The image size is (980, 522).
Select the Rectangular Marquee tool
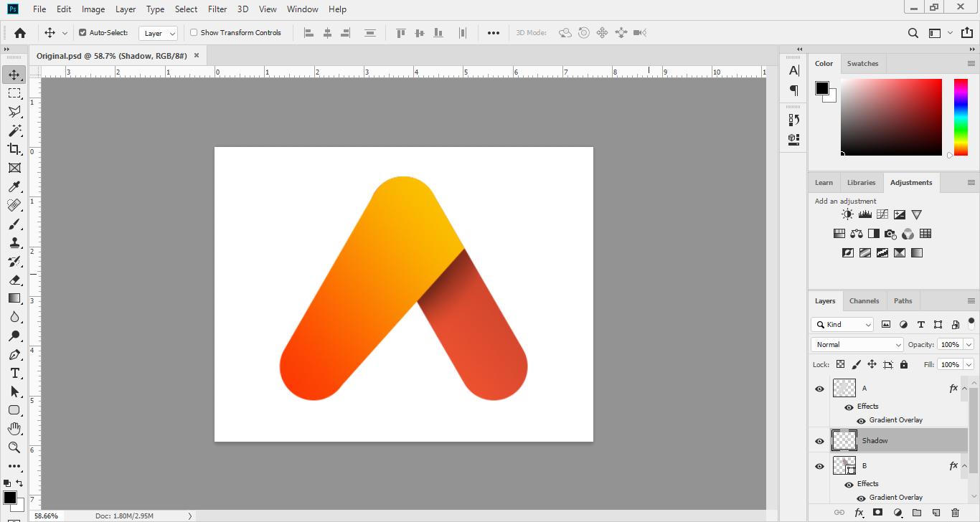[x=14, y=93]
